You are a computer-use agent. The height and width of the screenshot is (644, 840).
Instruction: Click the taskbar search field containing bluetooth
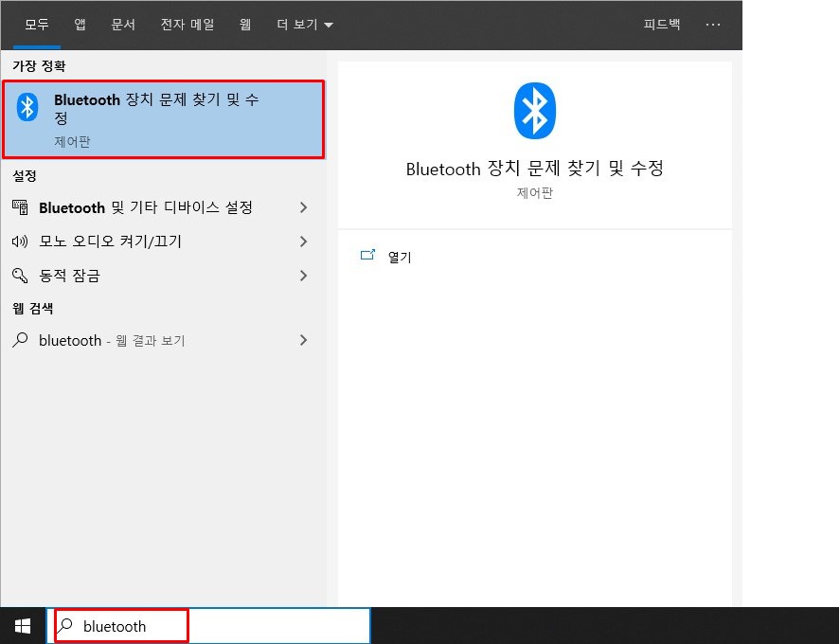[x=208, y=625]
